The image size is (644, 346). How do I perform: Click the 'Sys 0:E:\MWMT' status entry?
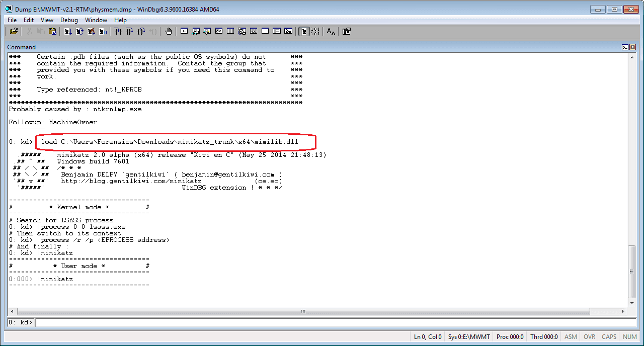(468, 337)
